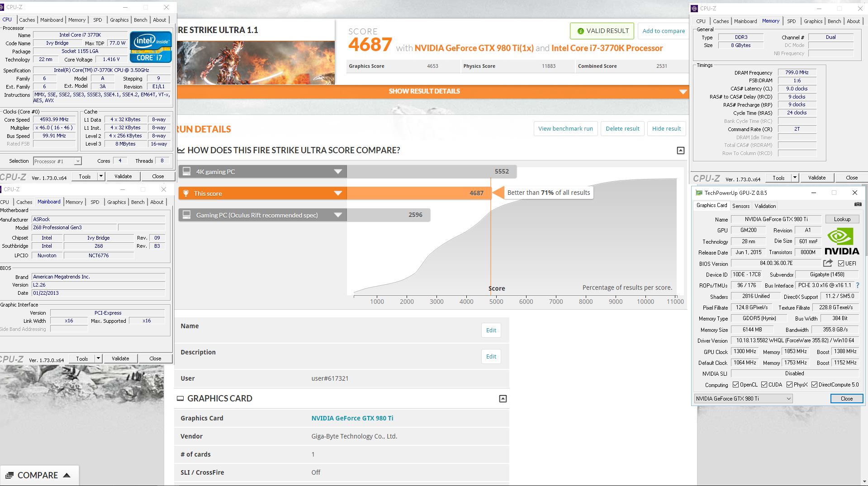This screenshot has height=486, width=868.
Task: Collapse the Graphics Card section
Action: [503, 399]
